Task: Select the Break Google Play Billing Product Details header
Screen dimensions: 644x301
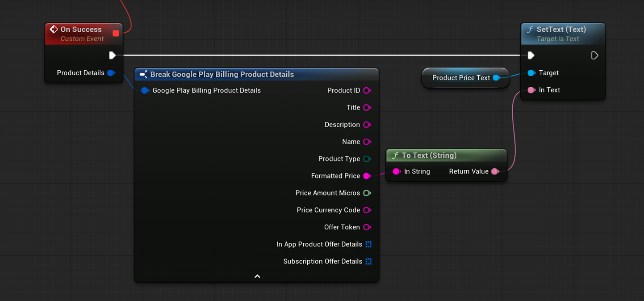Action: 256,74
